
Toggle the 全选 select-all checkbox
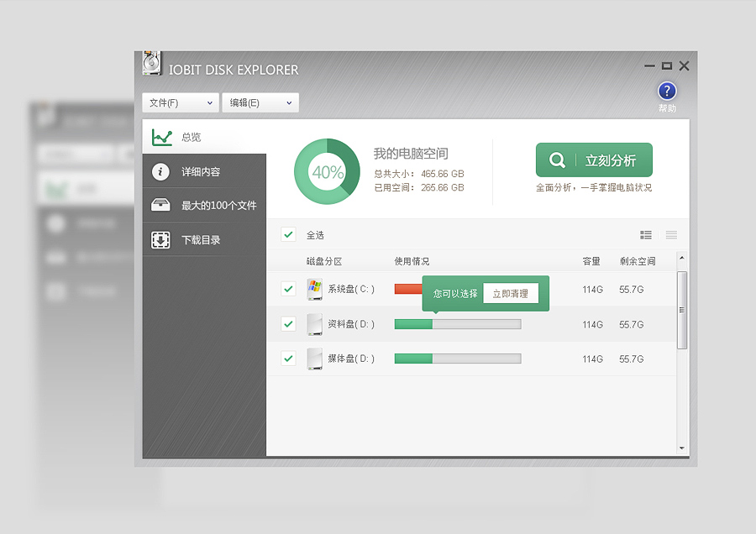pyautogui.click(x=288, y=235)
